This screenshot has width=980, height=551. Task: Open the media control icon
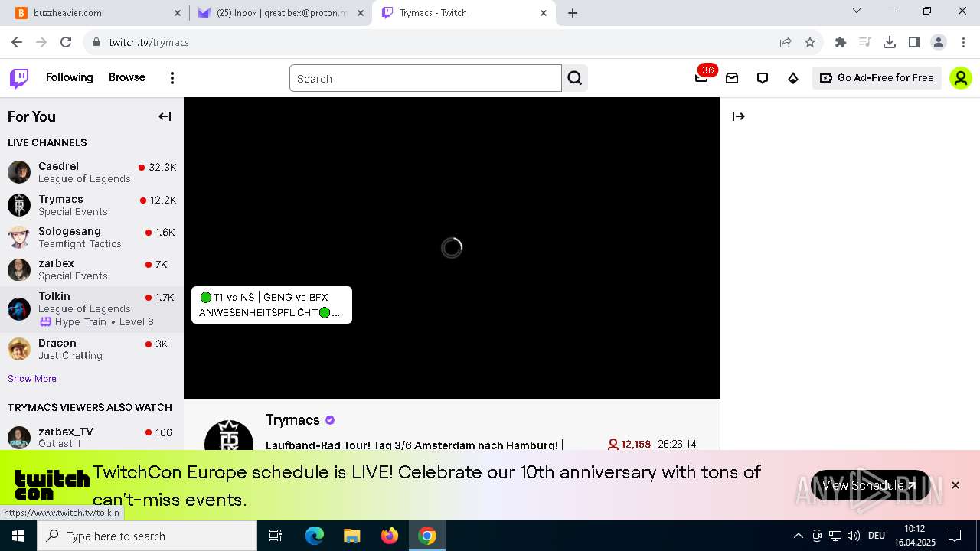click(x=865, y=42)
